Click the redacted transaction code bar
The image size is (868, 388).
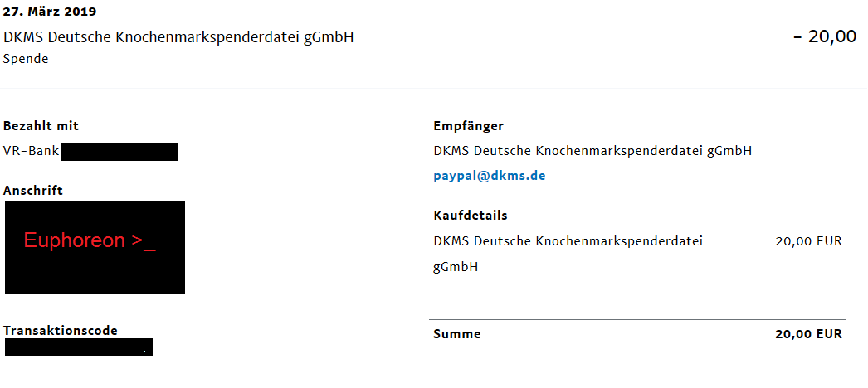(x=79, y=347)
